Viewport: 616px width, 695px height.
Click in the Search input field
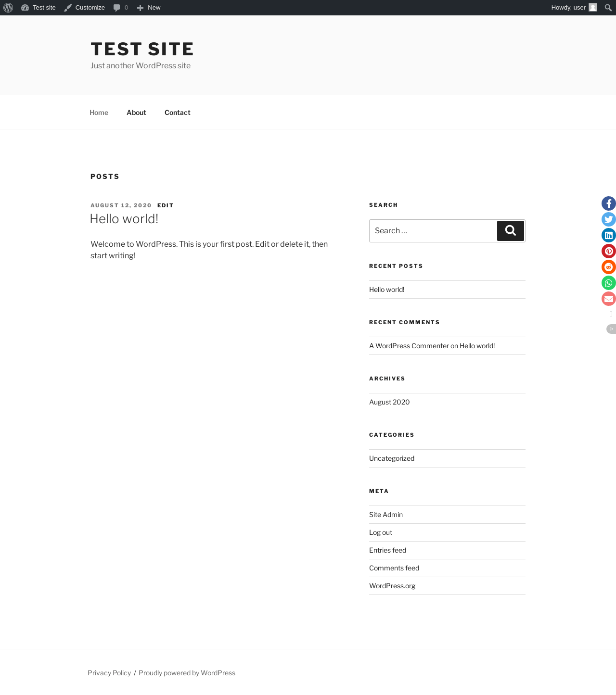(433, 231)
